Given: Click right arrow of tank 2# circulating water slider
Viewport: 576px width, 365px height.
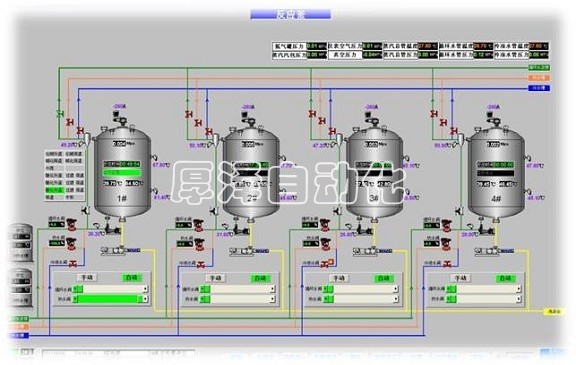Looking at the screenshot, I should pyautogui.click(x=272, y=289).
